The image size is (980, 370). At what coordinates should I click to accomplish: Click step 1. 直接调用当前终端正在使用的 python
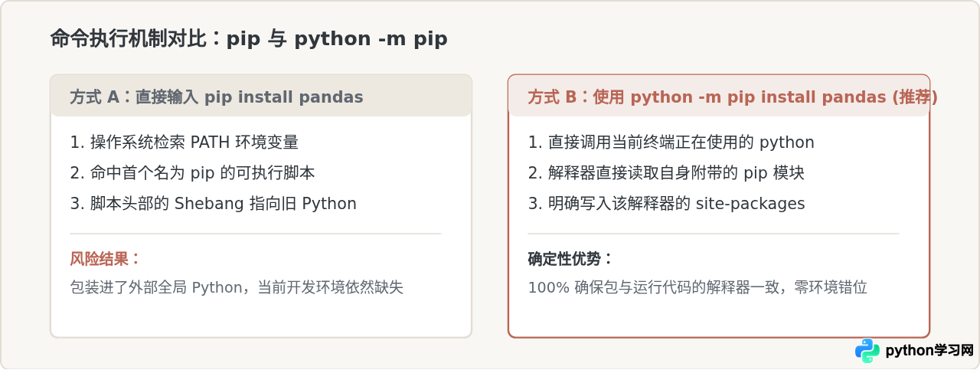click(x=671, y=142)
